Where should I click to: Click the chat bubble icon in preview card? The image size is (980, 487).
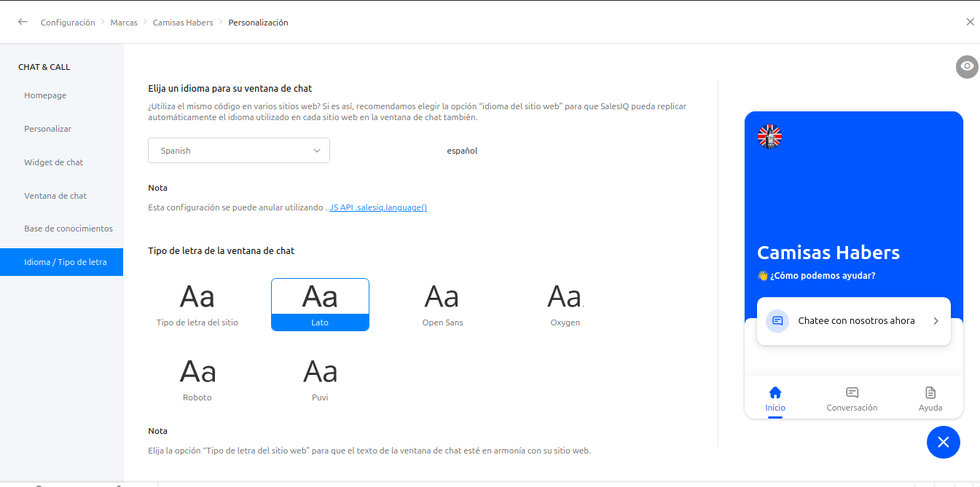point(777,320)
